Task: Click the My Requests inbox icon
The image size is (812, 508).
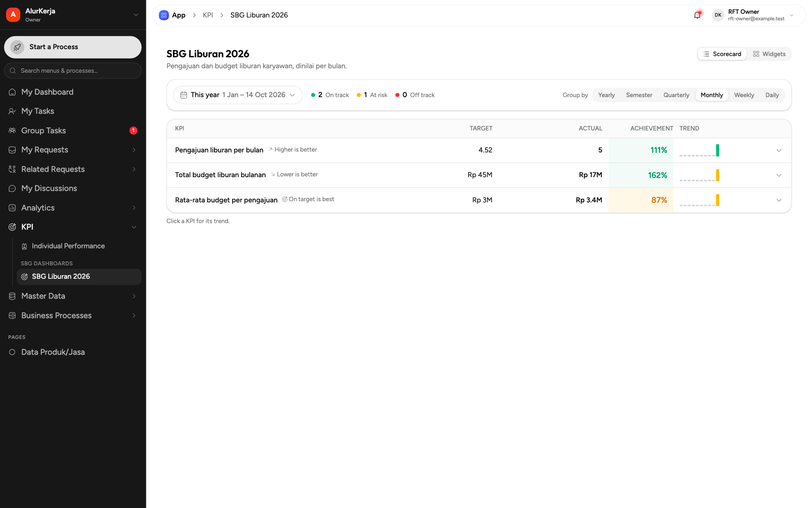Action: (12, 150)
